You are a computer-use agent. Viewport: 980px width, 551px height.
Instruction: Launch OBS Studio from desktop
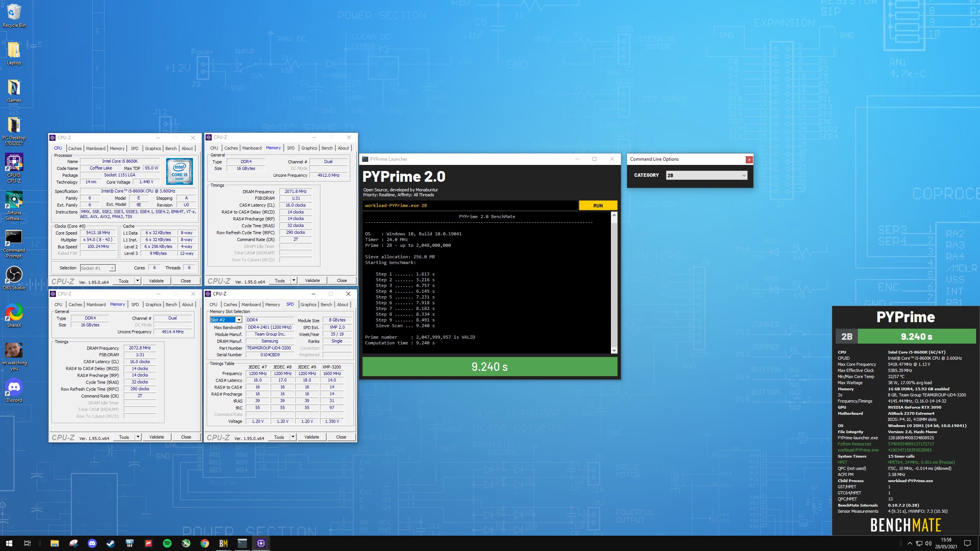14,278
